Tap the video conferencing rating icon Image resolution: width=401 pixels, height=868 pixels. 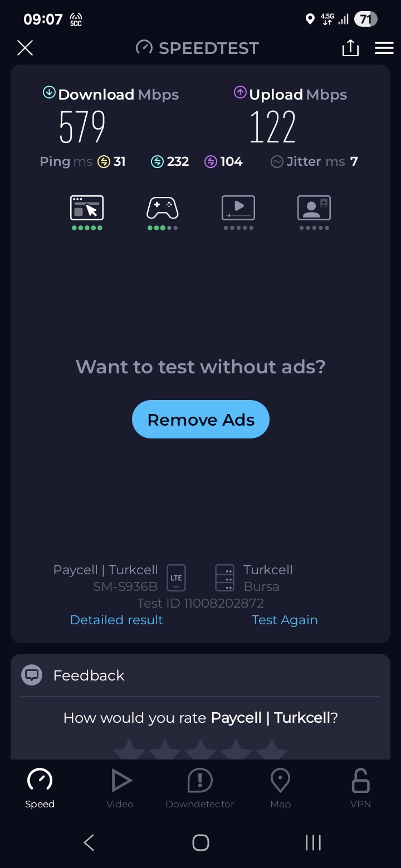(314, 208)
